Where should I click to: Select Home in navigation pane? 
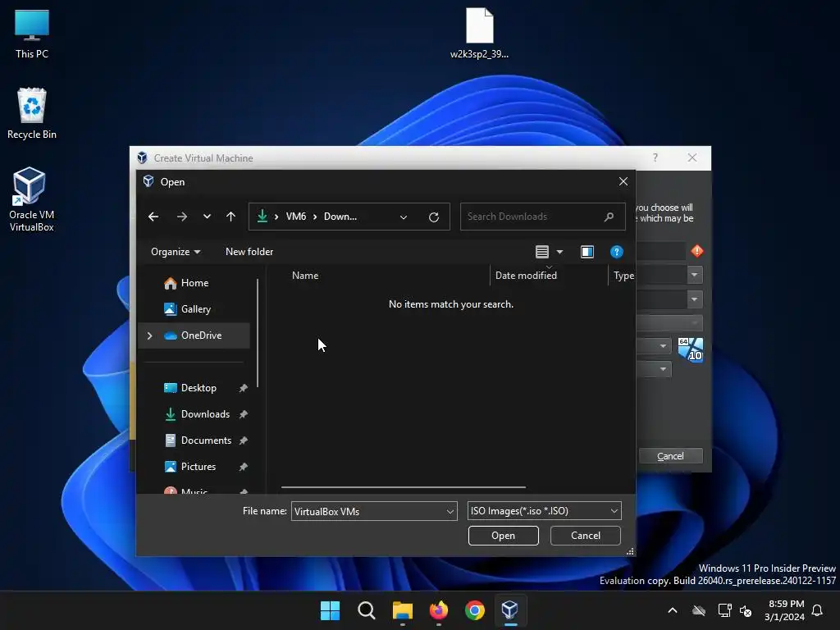194,283
